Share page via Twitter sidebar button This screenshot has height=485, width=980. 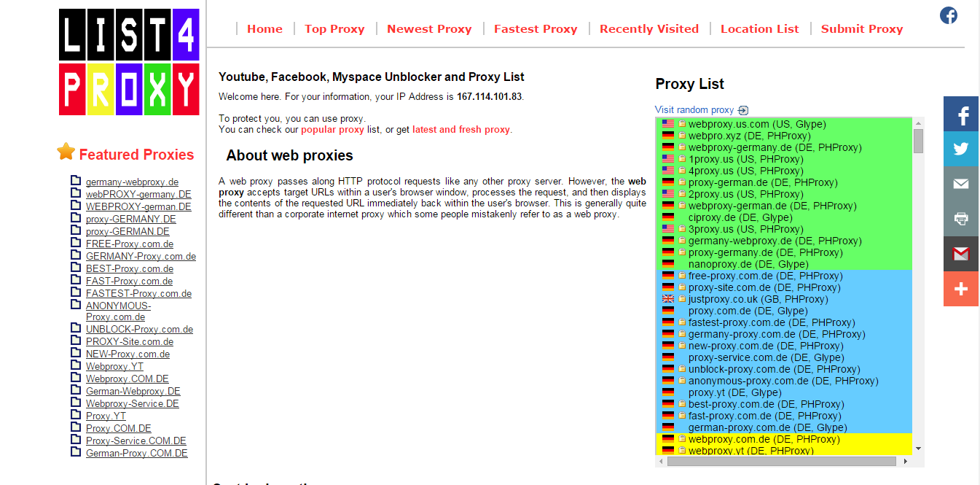point(961,149)
